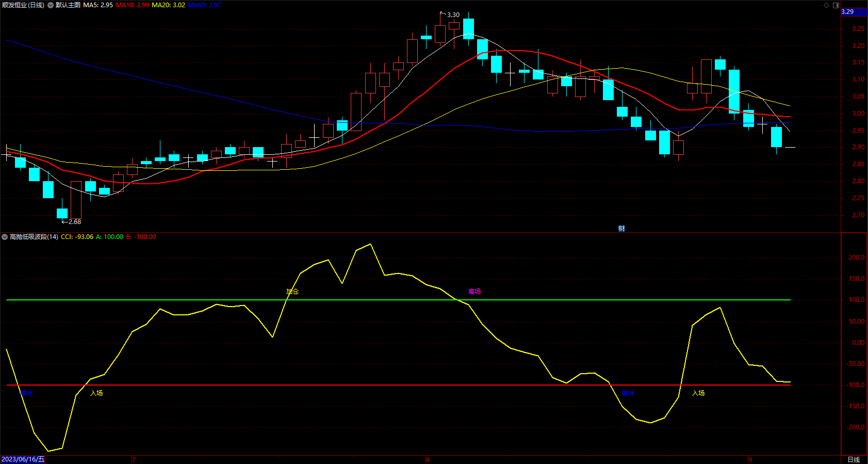Click the month 7 marker on time axis
This screenshot has width=868, height=464.
(134, 459)
